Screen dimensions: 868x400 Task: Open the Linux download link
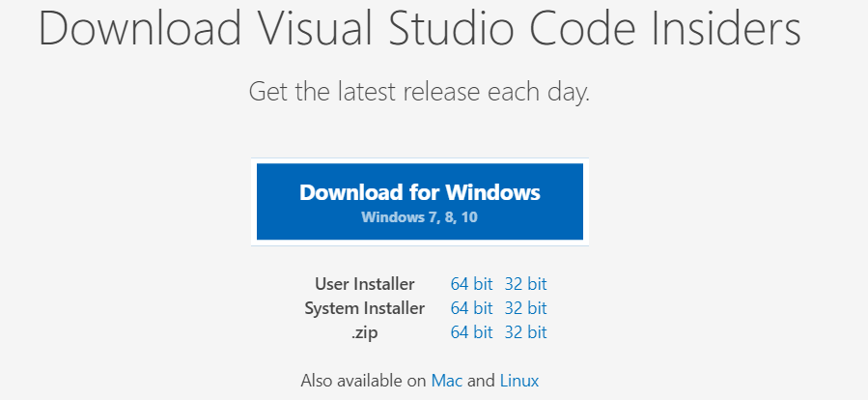(519, 381)
